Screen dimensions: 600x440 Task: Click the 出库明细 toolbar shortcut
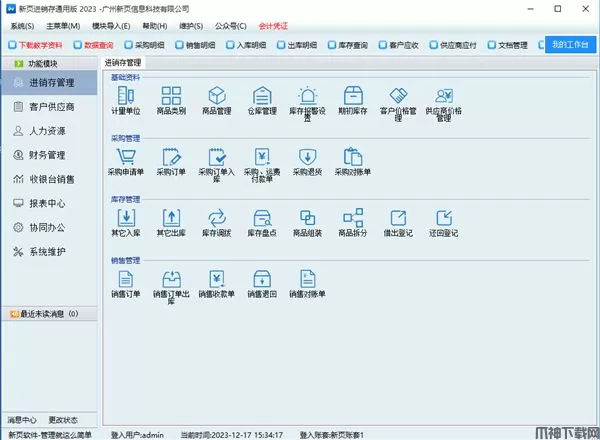coord(297,45)
